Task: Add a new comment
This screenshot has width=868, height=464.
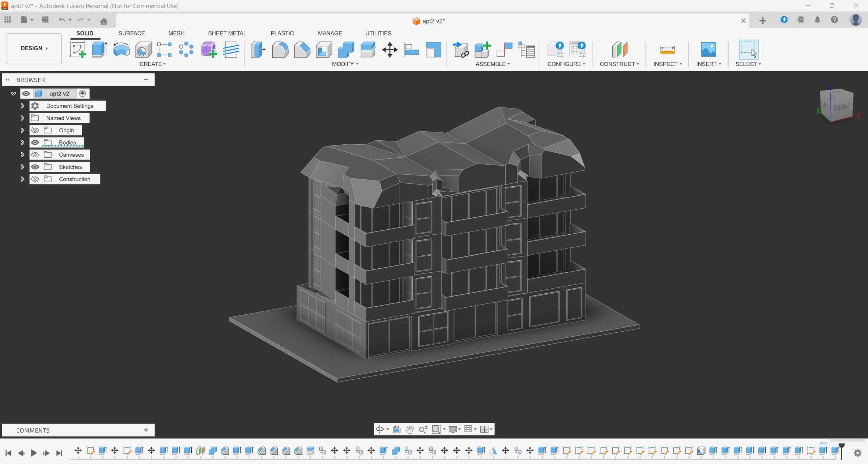Action: point(146,430)
